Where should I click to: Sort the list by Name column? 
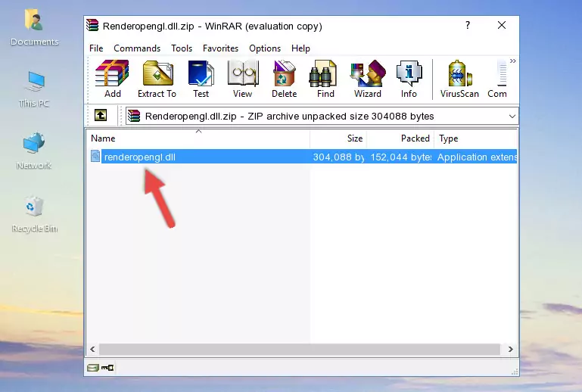point(198,138)
